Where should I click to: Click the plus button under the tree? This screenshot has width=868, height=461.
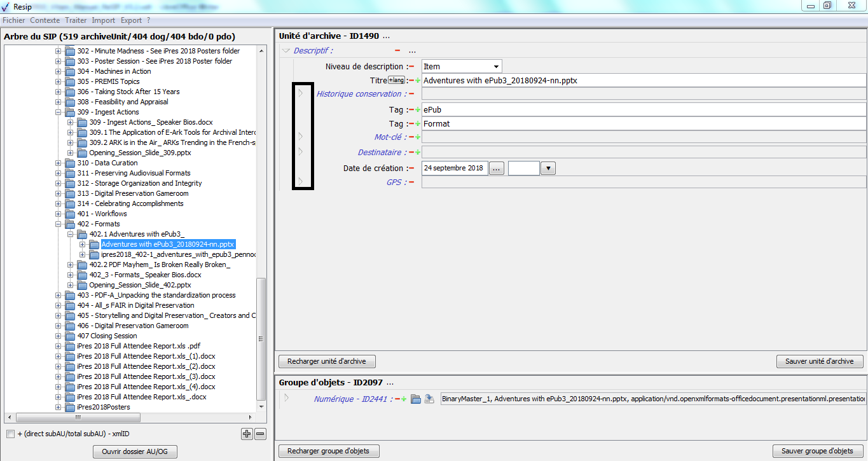pos(247,434)
